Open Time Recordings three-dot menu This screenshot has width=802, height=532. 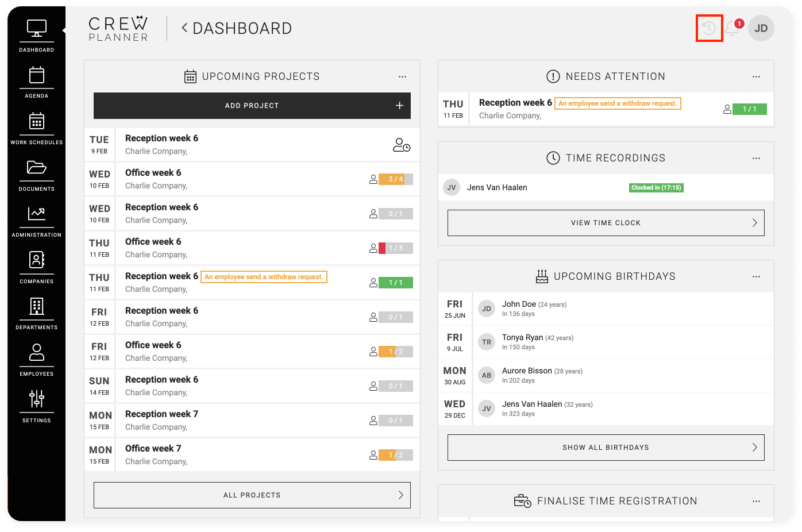[756, 158]
